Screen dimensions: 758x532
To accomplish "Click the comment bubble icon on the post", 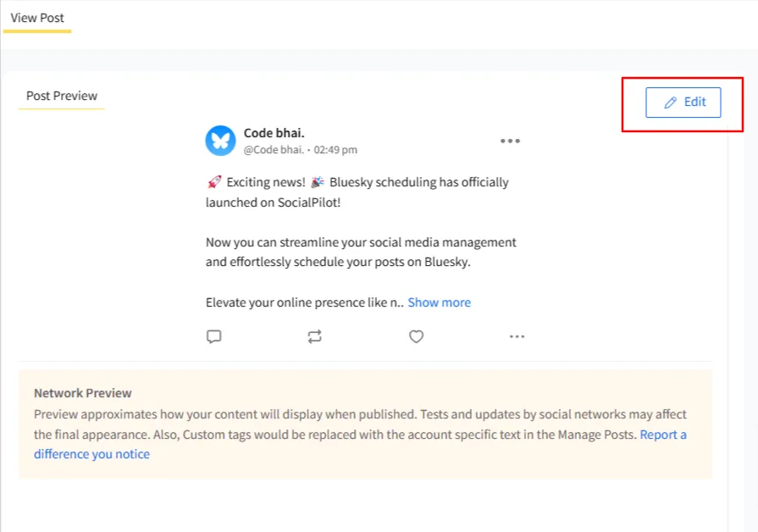I will tap(213, 336).
